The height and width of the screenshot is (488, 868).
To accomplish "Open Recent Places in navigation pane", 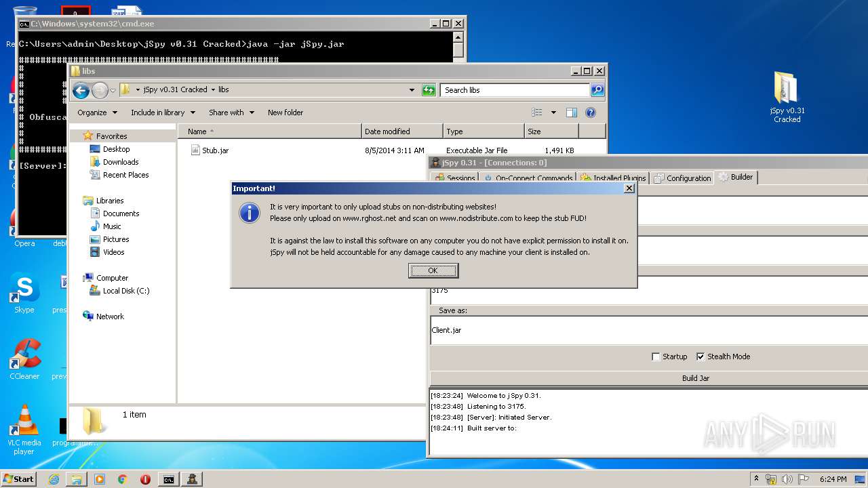I will [125, 175].
